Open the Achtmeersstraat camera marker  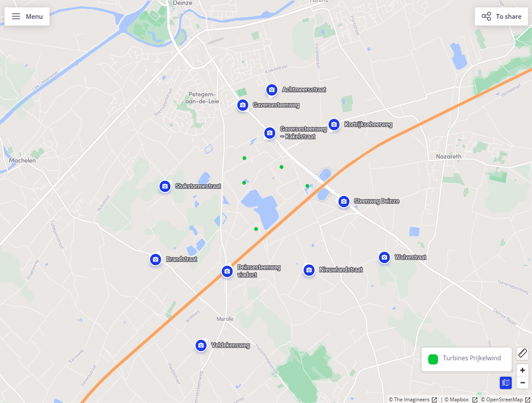click(x=272, y=90)
